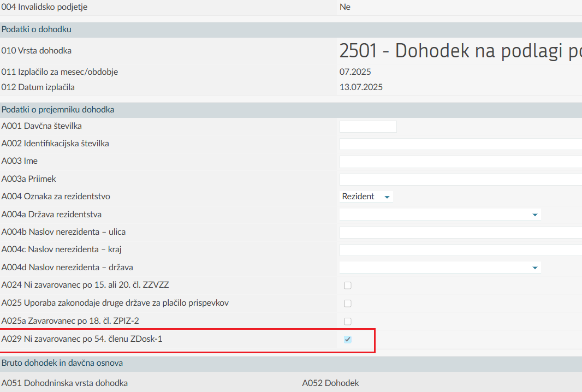Uncheck A029 Ni zavarovanec po 54. členu ZDosk-1

click(347, 339)
